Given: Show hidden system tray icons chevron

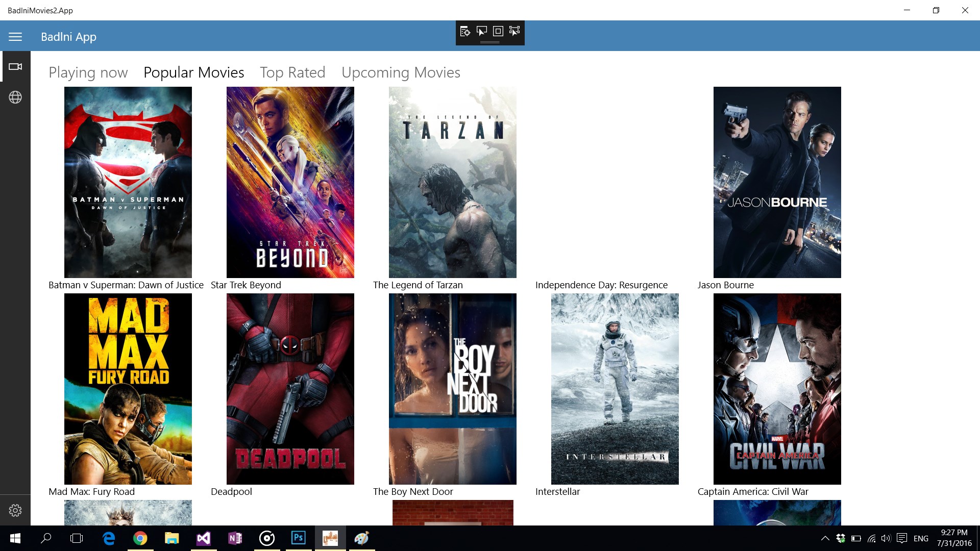Looking at the screenshot, I should pos(825,538).
